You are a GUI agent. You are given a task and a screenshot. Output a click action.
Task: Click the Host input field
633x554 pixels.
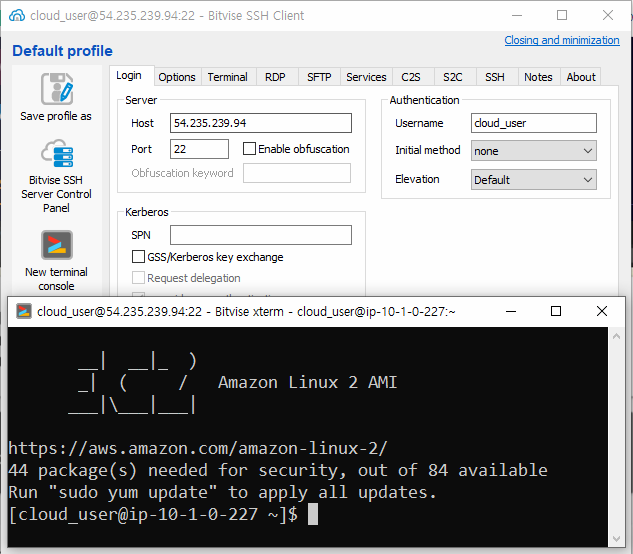pyautogui.click(x=261, y=123)
